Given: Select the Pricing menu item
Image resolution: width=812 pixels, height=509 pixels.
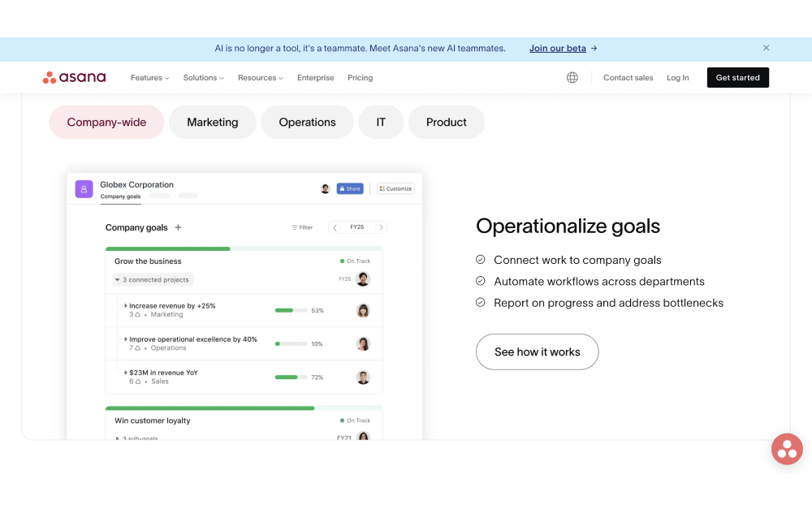Looking at the screenshot, I should pos(360,77).
